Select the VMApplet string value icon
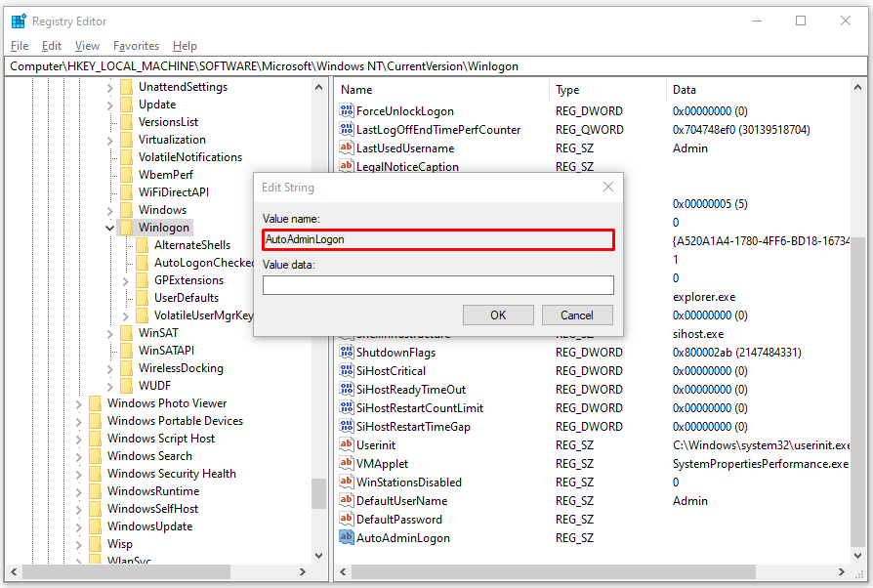 (x=347, y=463)
